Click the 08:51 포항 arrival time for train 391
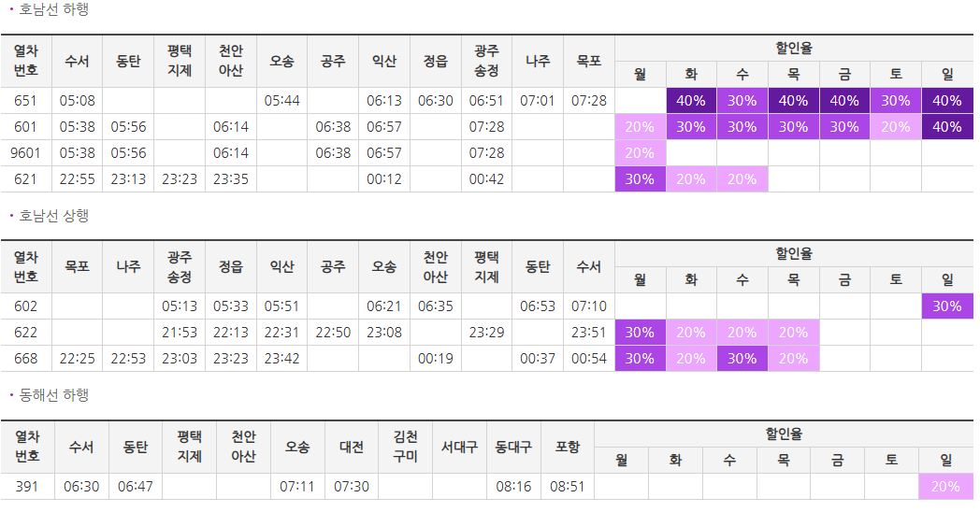 [567, 487]
